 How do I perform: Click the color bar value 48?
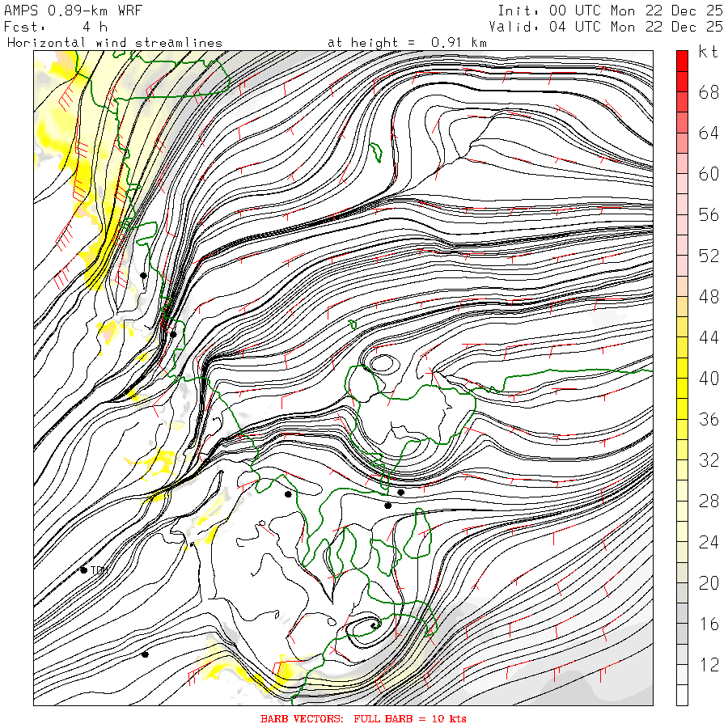pos(709,297)
